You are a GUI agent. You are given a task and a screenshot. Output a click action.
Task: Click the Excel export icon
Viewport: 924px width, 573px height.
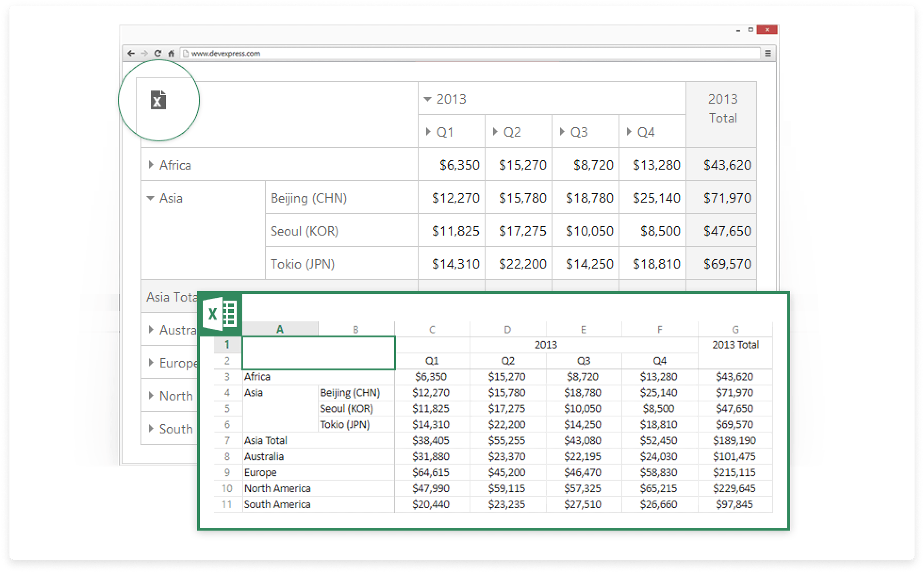[158, 100]
